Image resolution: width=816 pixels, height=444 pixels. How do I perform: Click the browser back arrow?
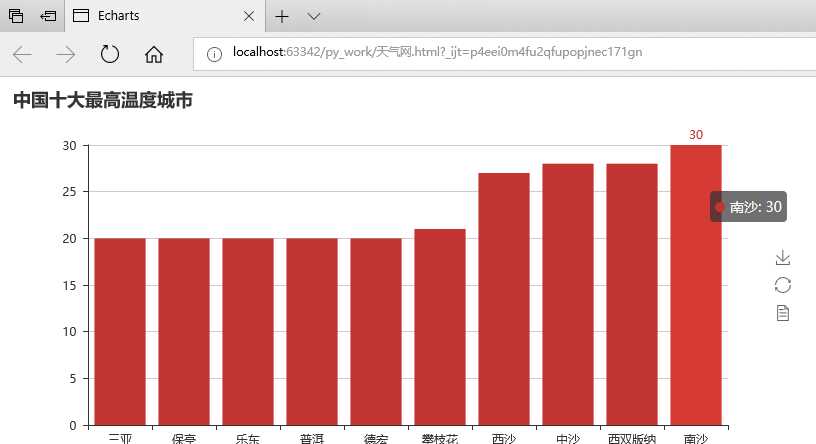point(22,54)
